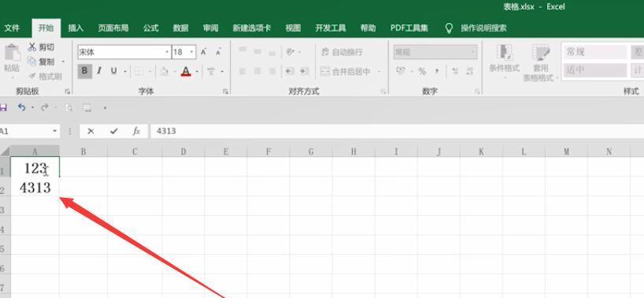Switch to the View (视图) tab
Screen dimensions: 644x298
[x=293, y=28]
